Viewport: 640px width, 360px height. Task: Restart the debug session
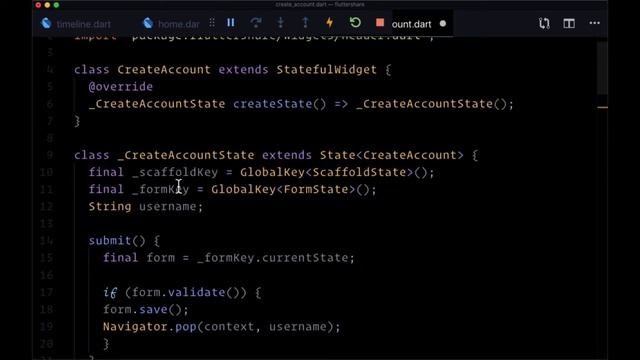[355, 22]
